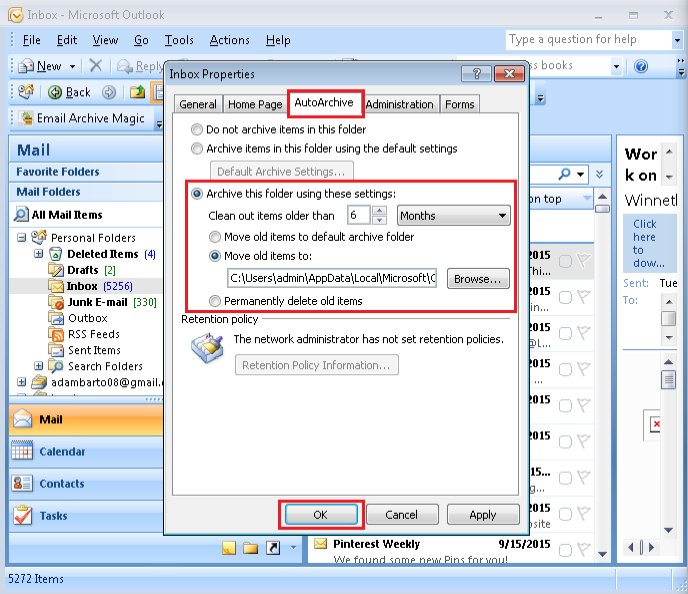
Task: Click the OK button
Action: tap(321, 515)
